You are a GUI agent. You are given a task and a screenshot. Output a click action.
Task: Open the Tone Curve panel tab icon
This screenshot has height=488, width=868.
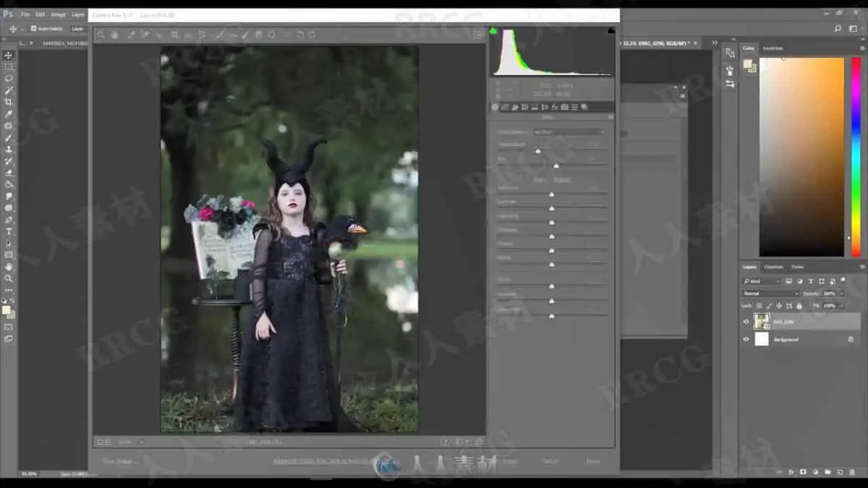click(x=505, y=107)
